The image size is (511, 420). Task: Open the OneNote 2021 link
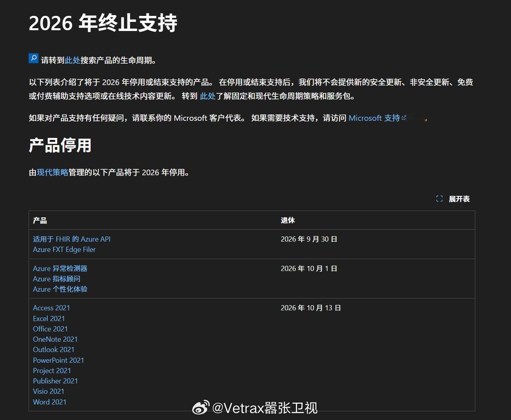tap(55, 339)
